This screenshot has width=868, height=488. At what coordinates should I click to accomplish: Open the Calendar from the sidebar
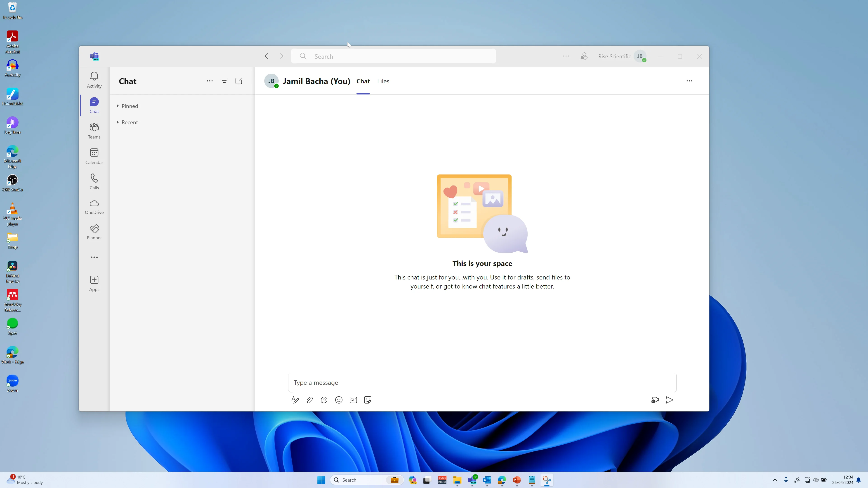[x=94, y=156]
